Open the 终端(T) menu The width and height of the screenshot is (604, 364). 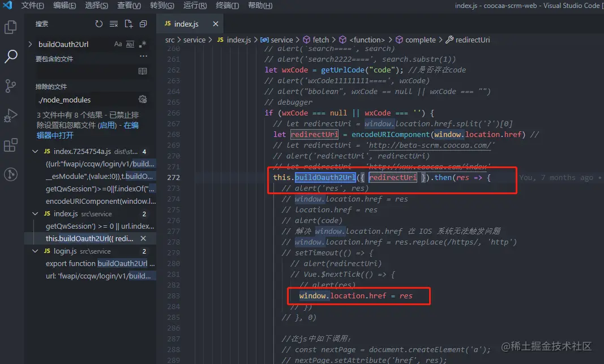tap(227, 6)
